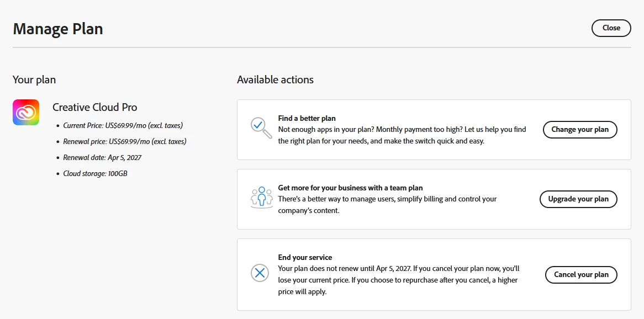This screenshot has height=319, width=644.
Task: Click the Current Price list item
Action: (x=123, y=125)
